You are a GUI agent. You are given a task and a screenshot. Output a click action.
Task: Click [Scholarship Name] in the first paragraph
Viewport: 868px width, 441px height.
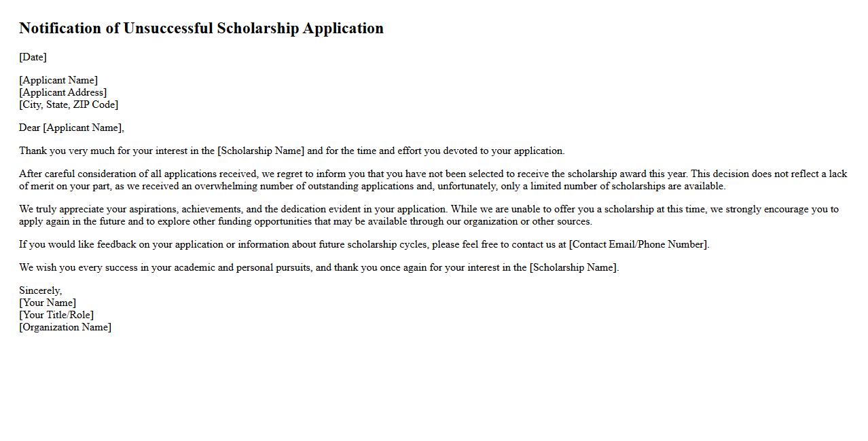tap(261, 151)
